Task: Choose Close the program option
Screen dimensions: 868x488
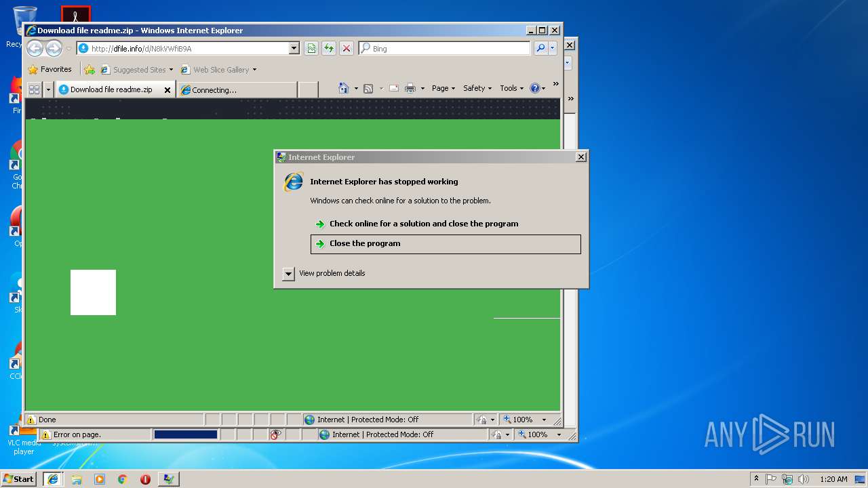Action: 446,244
